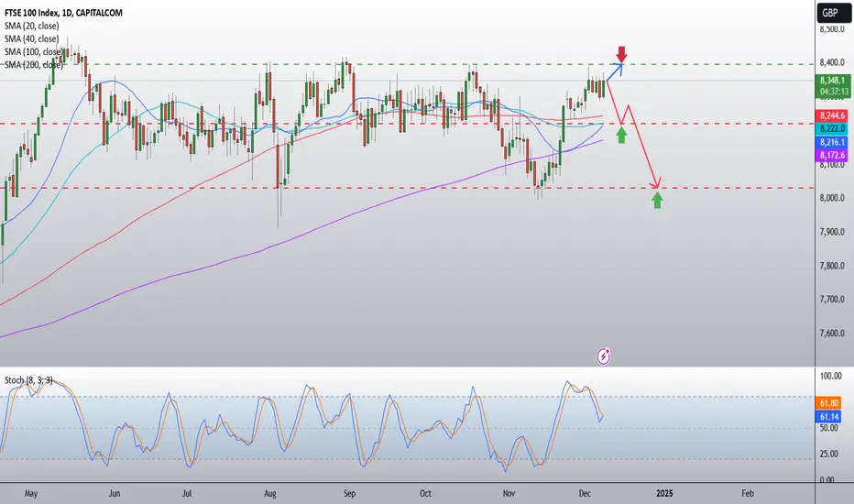
Task: Click the Jul label on time axis
Action: (187, 494)
